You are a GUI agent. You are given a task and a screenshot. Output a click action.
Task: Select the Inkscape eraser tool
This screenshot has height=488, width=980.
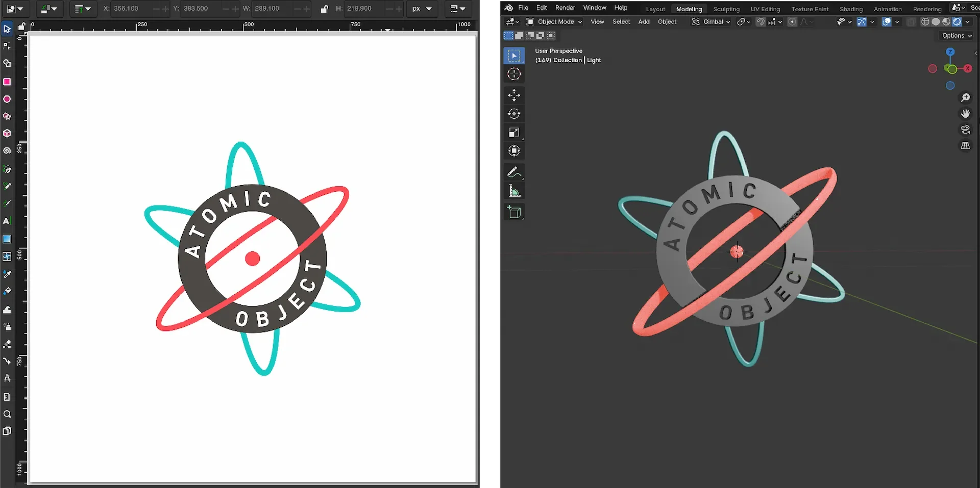point(7,344)
